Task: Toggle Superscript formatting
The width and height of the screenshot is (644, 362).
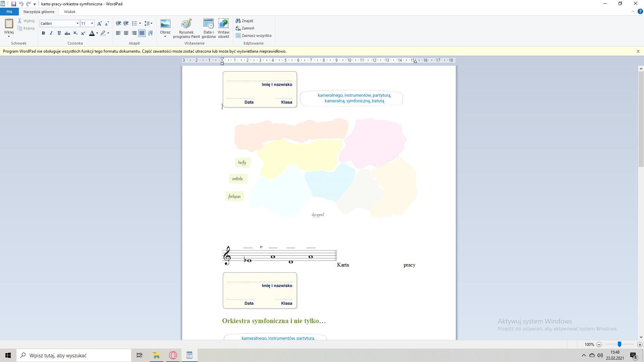Action: 83,33
